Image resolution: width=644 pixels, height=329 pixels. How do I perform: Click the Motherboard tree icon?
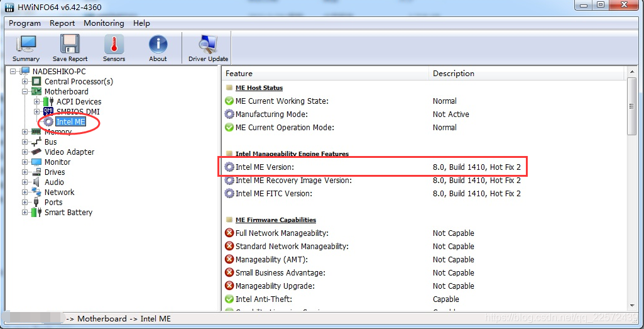36,91
